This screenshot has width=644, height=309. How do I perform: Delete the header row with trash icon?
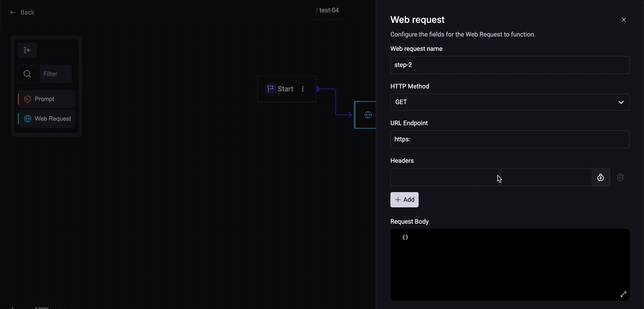(620, 177)
